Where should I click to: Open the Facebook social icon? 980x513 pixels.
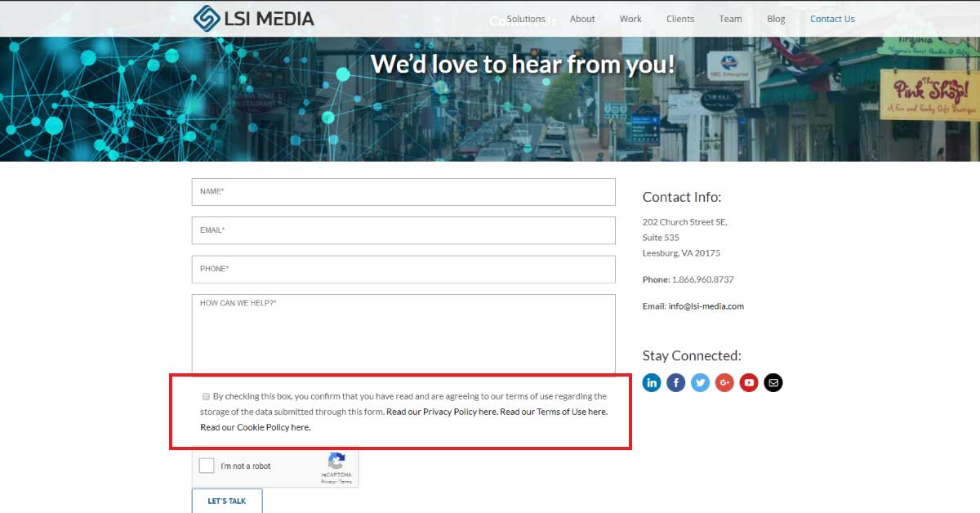pyautogui.click(x=675, y=382)
